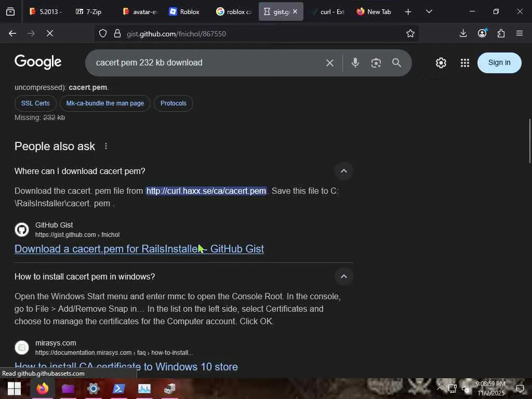This screenshot has width=532, height=399.
Task: Click the page vertical scrollbar thumb
Action: pos(529,141)
